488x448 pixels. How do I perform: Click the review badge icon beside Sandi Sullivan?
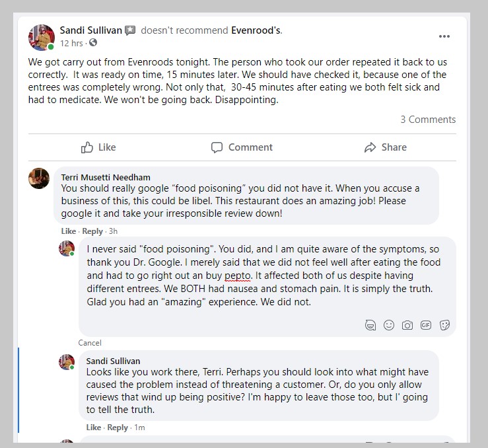coord(130,30)
